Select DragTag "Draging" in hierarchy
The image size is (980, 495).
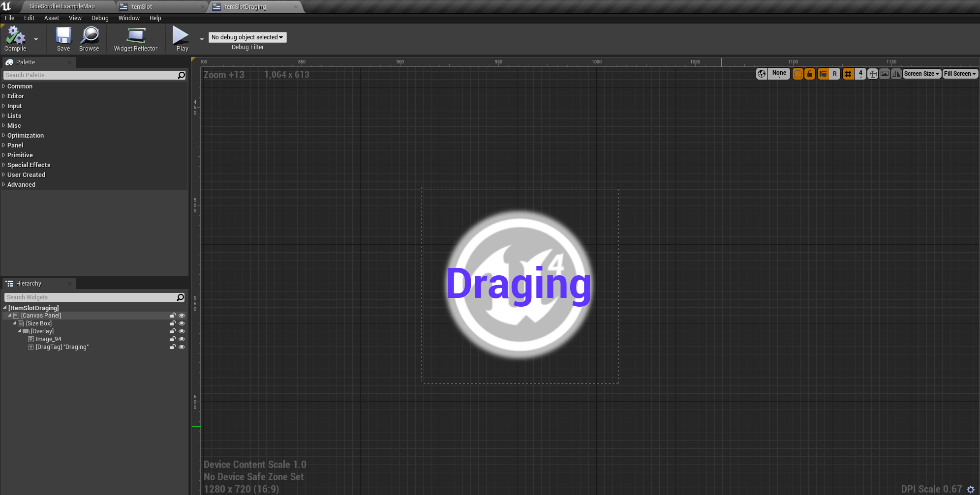(x=62, y=347)
